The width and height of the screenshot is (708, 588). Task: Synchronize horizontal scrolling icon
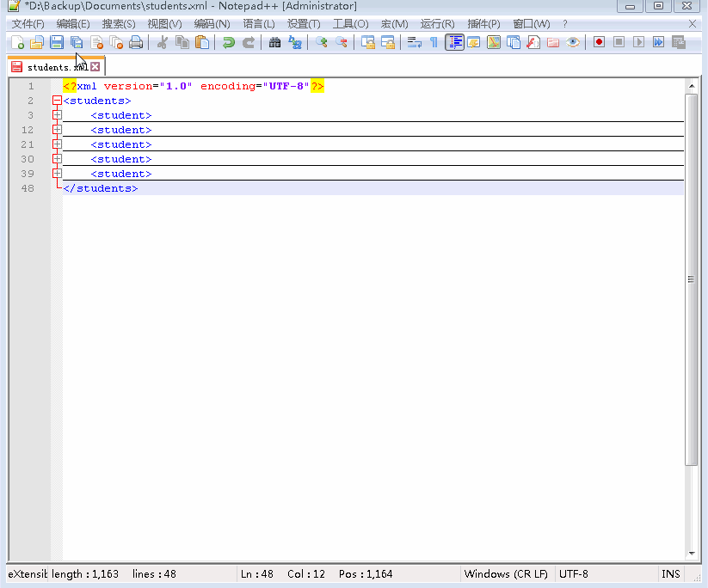pyautogui.click(x=387, y=42)
